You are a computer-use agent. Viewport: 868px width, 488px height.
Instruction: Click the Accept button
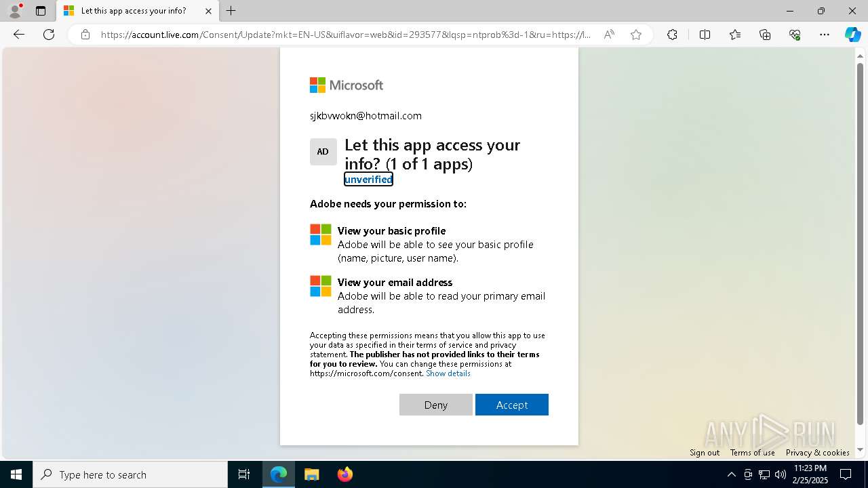click(x=512, y=405)
